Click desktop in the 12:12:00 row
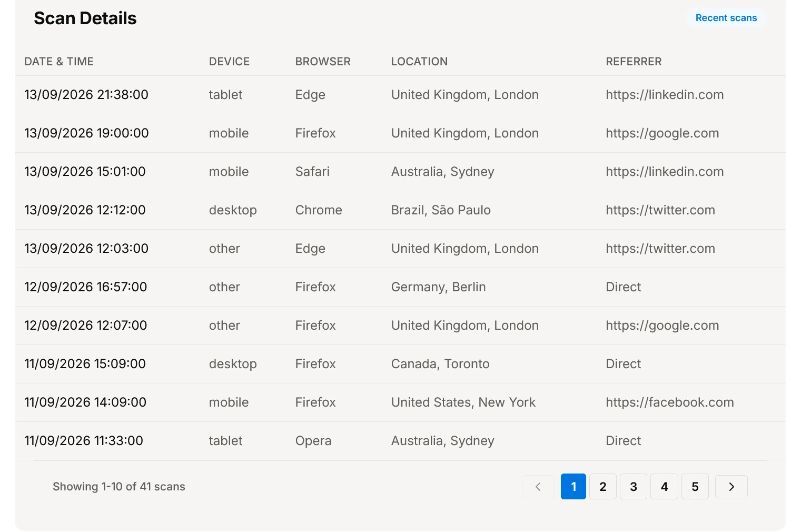The height and width of the screenshot is (532, 811). click(x=233, y=210)
